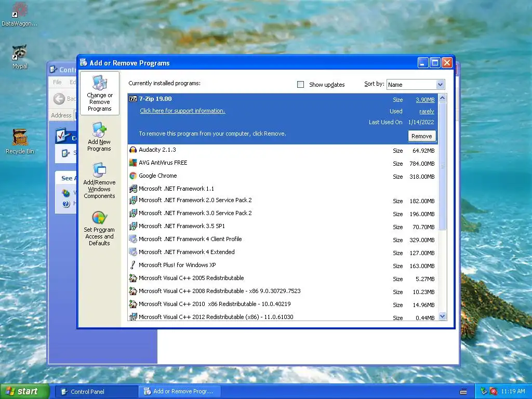
Task: Open File menu in Control Panel window
Action: coord(57,82)
